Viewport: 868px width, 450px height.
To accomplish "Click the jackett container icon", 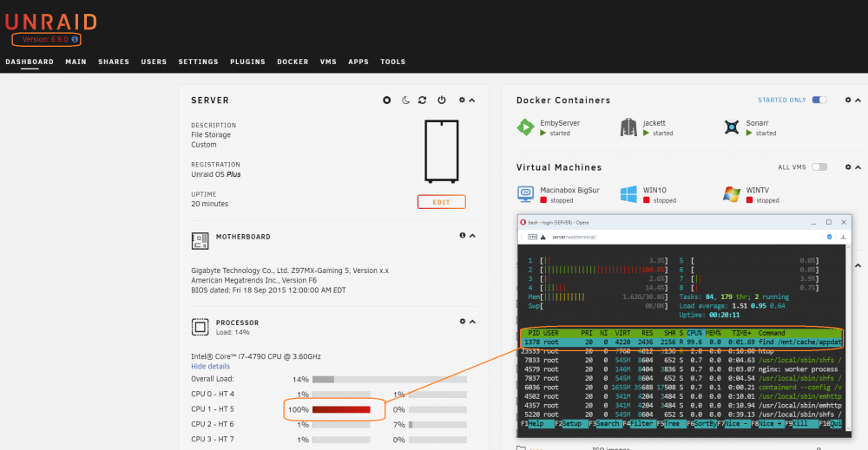I will (628, 127).
